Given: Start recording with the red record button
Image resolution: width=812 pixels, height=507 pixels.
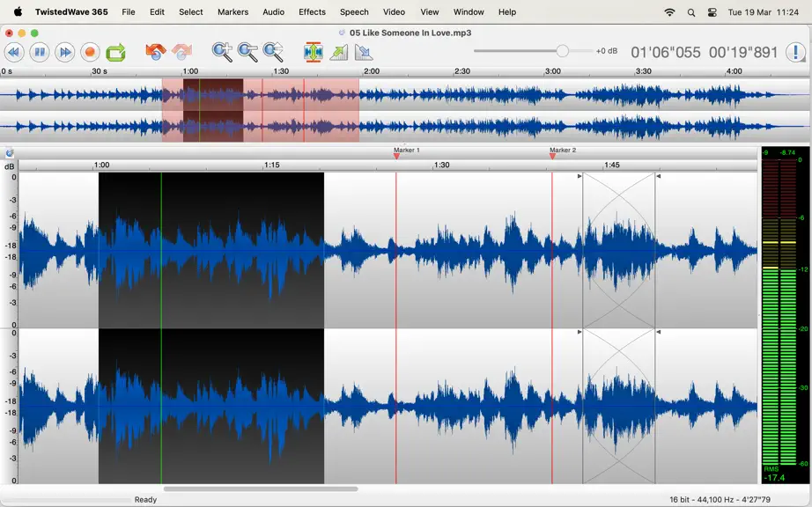Looking at the screenshot, I should click(x=90, y=52).
